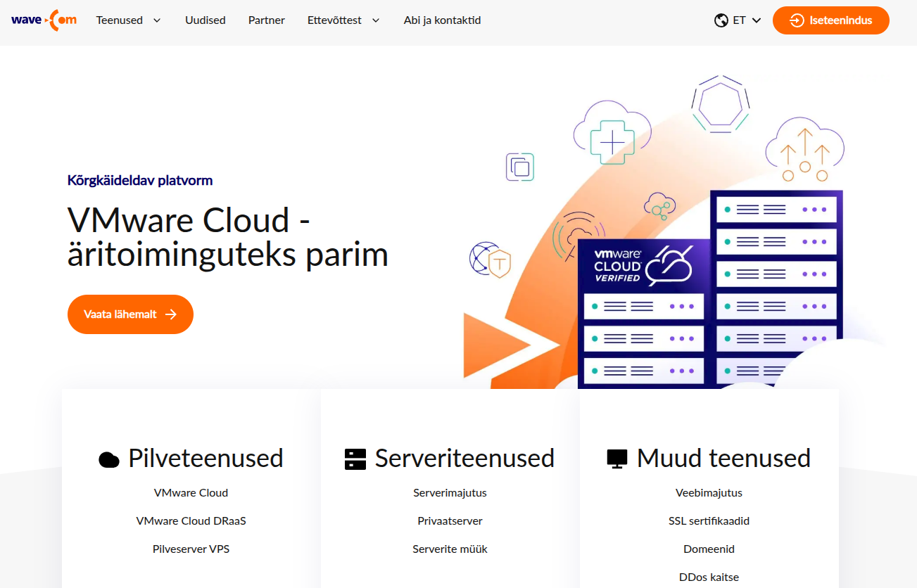Expand the Teenused dropdown menu
The height and width of the screenshot is (588, 917).
click(128, 20)
